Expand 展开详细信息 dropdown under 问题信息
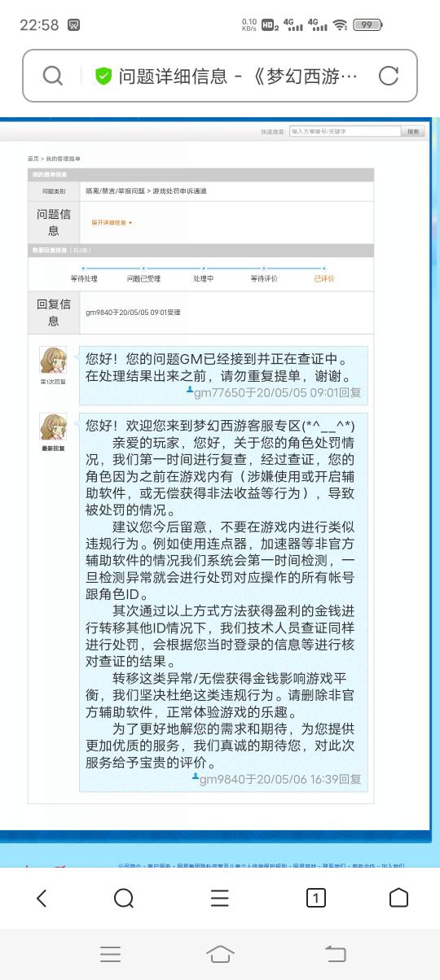 pyautogui.click(x=112, y=222)
